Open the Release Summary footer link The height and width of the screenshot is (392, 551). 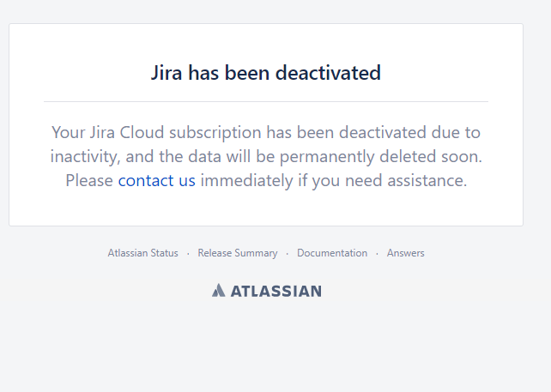(238, 253)
